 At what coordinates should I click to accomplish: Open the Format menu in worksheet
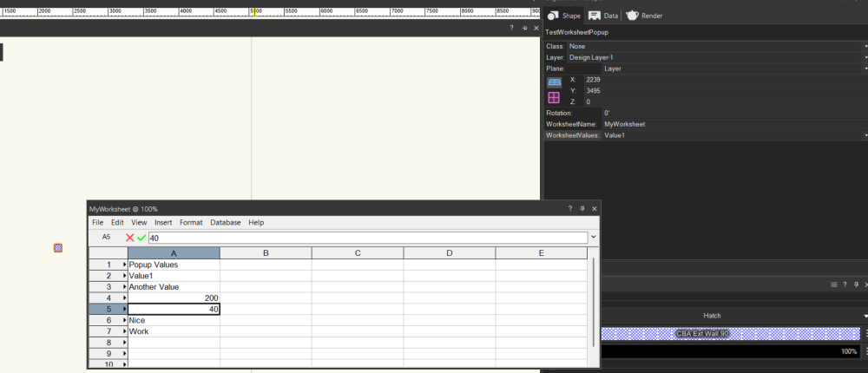tap(191, 223)
